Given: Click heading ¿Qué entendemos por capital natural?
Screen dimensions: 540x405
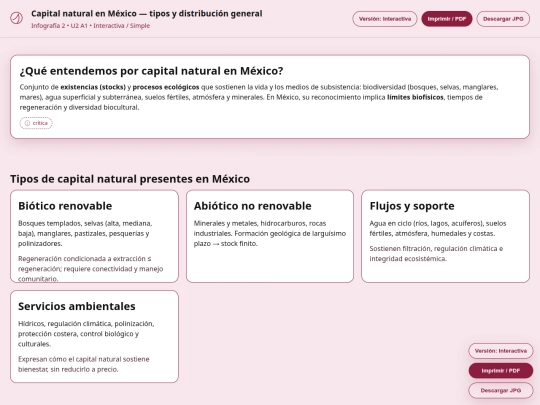Looking at the screenshot, I should [152, 71].
